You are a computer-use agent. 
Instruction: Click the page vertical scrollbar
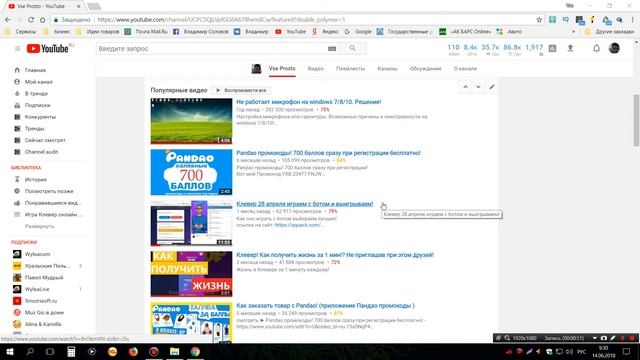click(x=636, y=120)
